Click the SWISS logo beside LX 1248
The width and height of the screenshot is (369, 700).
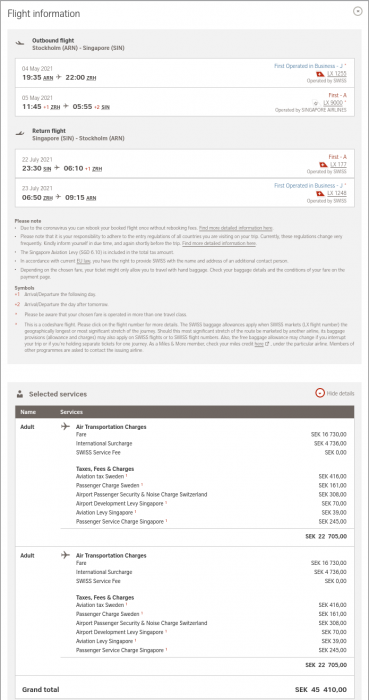[x=320, y=194]
